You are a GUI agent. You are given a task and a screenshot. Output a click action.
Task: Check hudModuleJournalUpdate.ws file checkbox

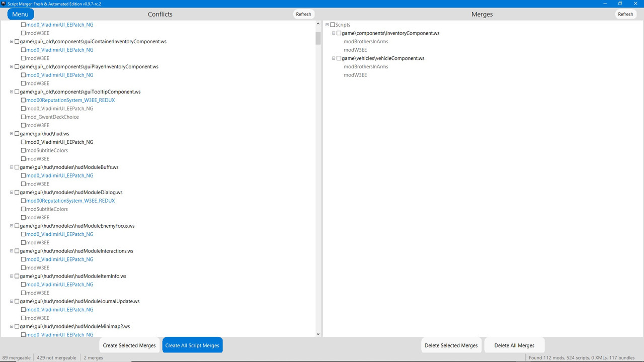[17, 301]
